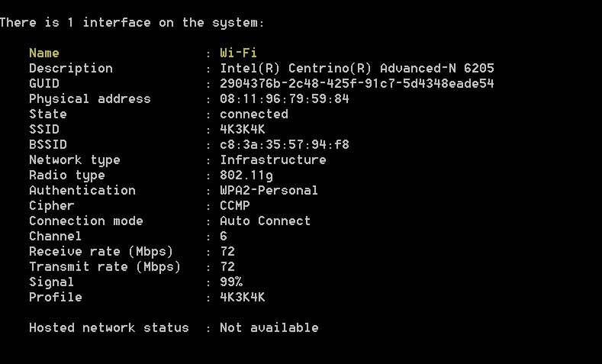
Task: Click the Not available hosted network status
Action: coord(269,328)
